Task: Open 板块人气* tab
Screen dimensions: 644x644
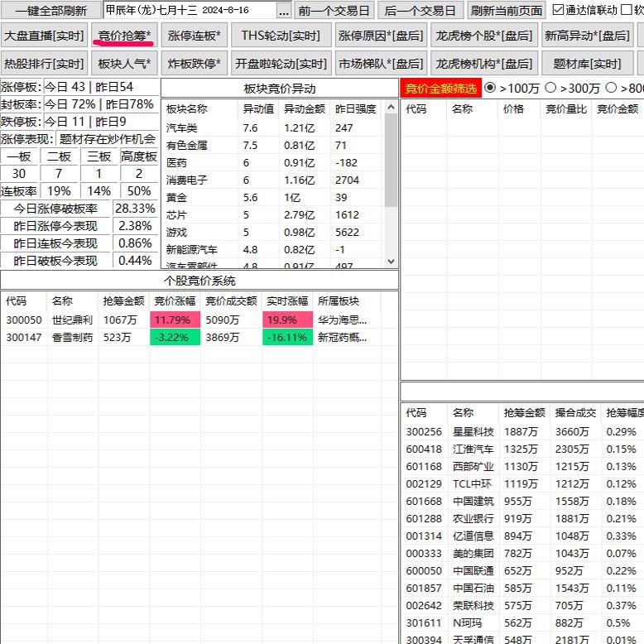Action: [x=124, y=63]
